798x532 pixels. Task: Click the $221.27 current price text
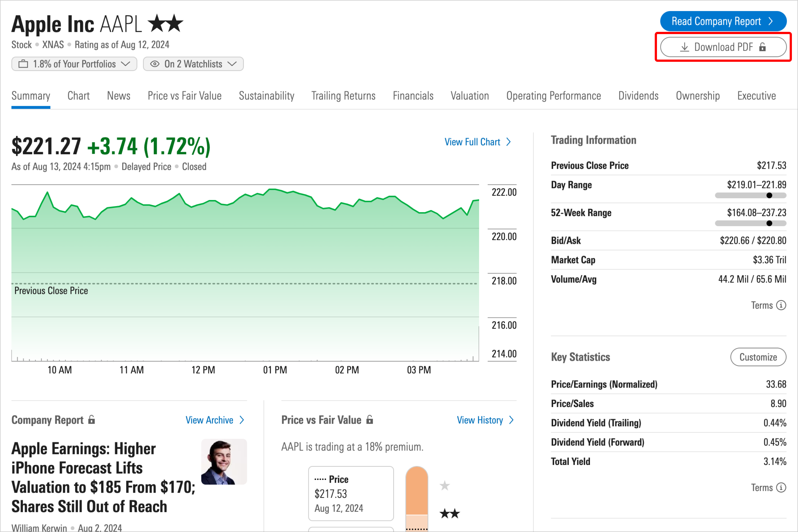pos(46,146)
